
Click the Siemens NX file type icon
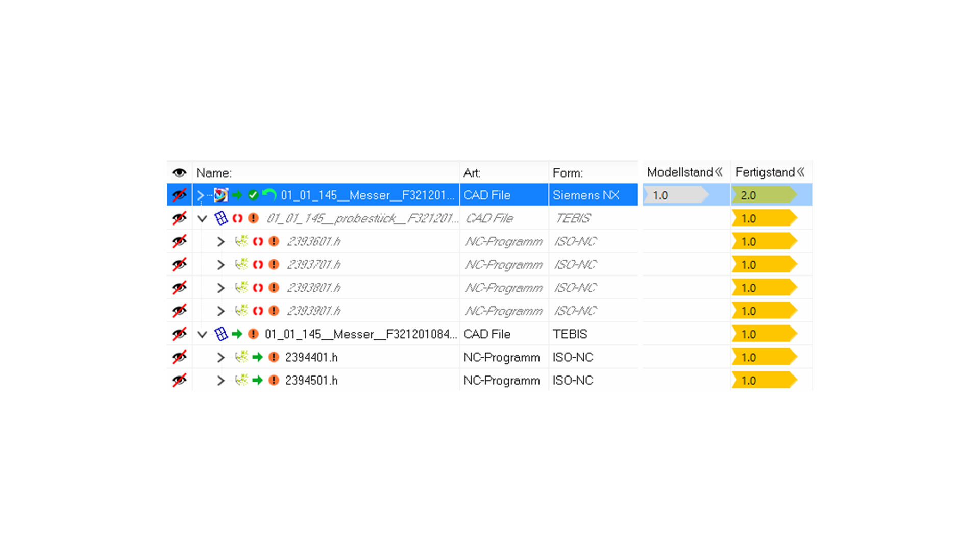click(220, 195)
